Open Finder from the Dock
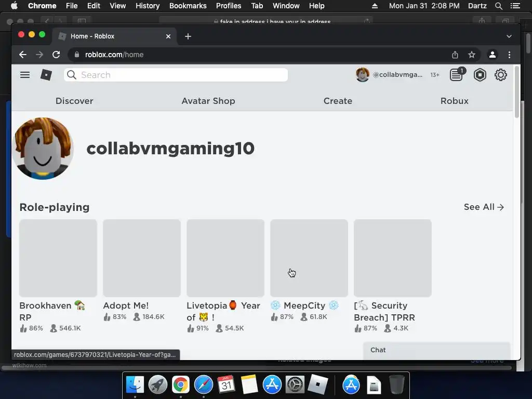532x399 pixels. tap(135, 385)
